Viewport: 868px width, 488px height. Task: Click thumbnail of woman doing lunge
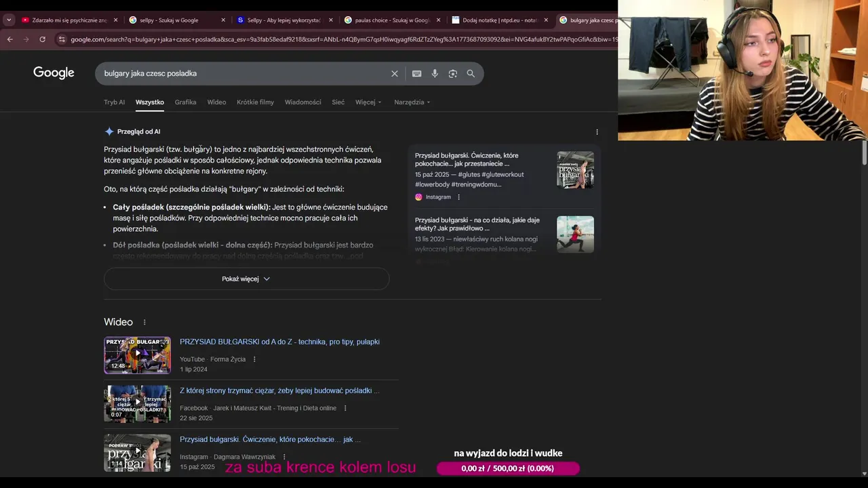point(575,234)
